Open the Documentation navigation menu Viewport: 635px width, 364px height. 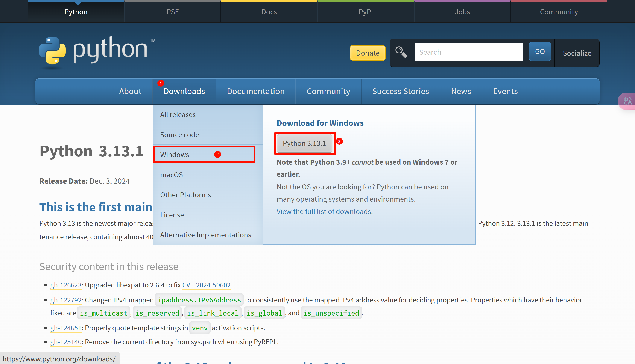click(x=255, y=91)
